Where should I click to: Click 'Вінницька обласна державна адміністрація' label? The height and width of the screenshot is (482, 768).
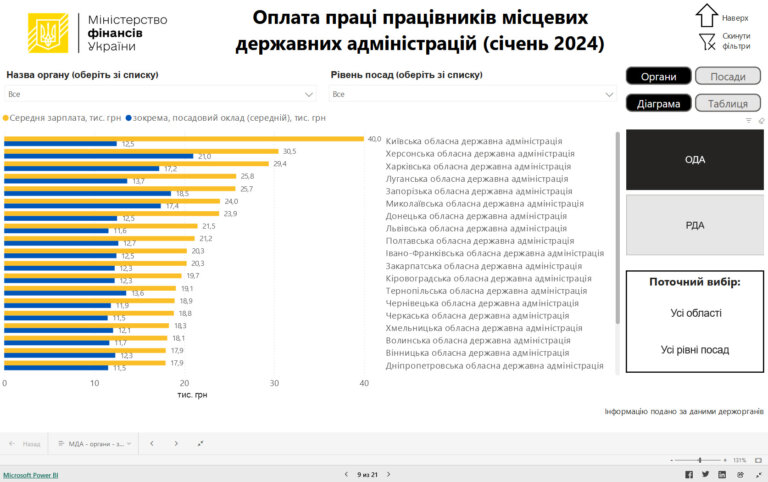pos(477,353)
